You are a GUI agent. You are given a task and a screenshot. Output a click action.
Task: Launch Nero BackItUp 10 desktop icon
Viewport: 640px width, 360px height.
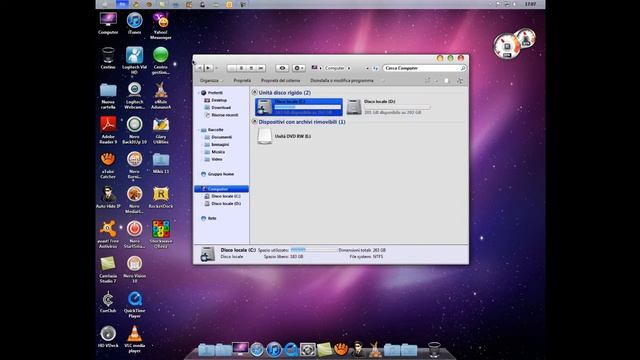tap(134, 130)
